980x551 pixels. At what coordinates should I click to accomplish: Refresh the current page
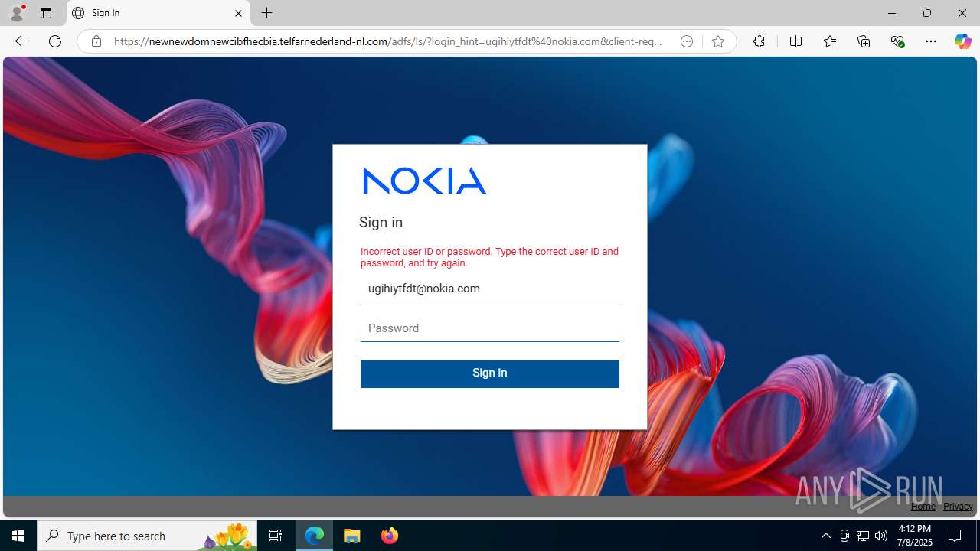pos(55,41)
